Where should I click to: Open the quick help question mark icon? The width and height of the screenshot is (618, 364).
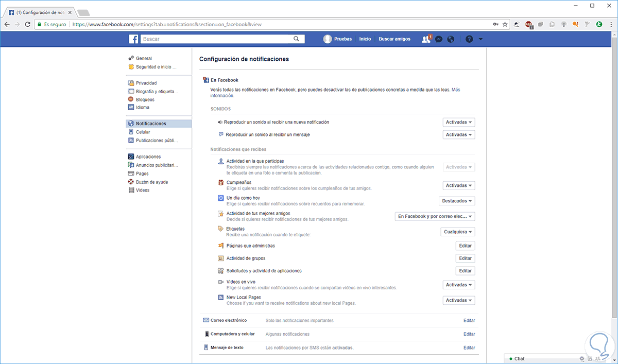tap(469, 39)
